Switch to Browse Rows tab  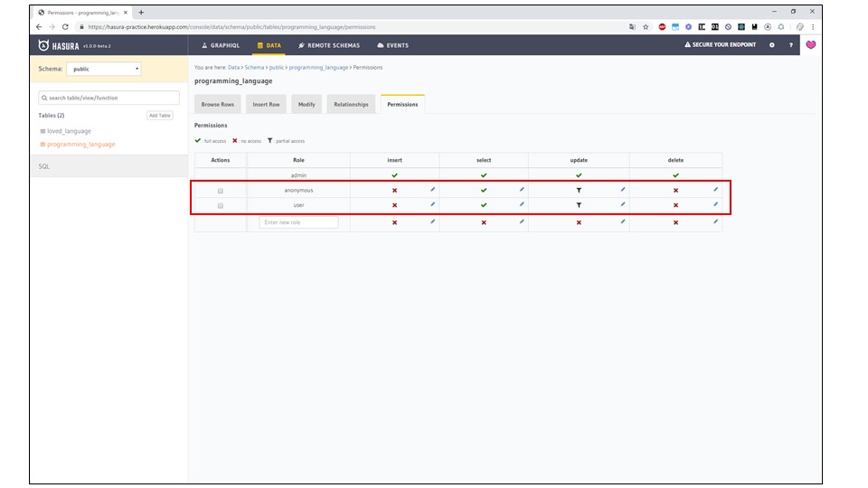click(x=218, y=104)
